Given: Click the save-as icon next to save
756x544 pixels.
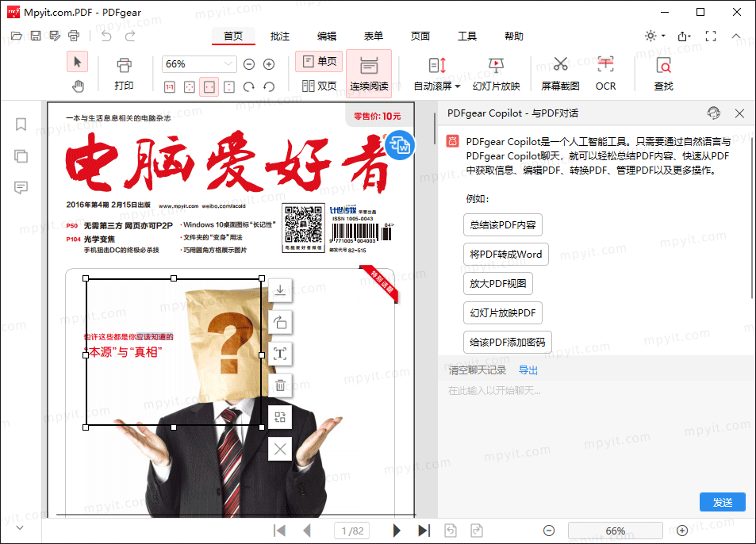Looking at the screenshot, I should 55,36.
